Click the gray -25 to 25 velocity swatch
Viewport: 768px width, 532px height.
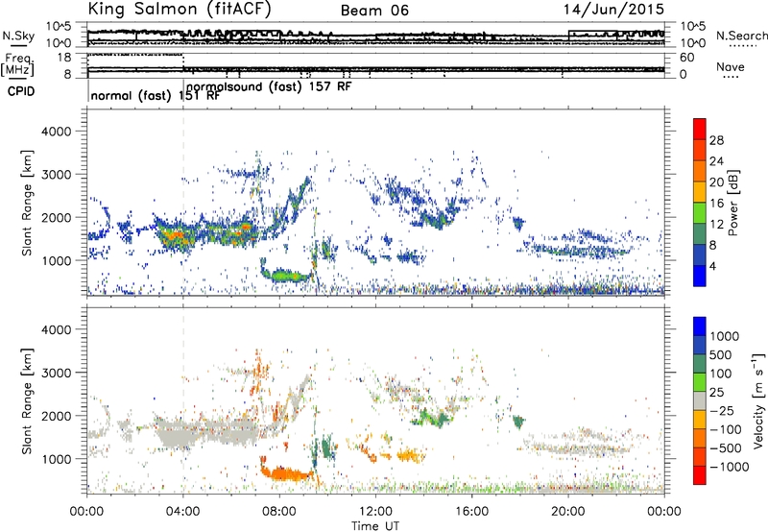pyautogui.click(x=700, y=400)
